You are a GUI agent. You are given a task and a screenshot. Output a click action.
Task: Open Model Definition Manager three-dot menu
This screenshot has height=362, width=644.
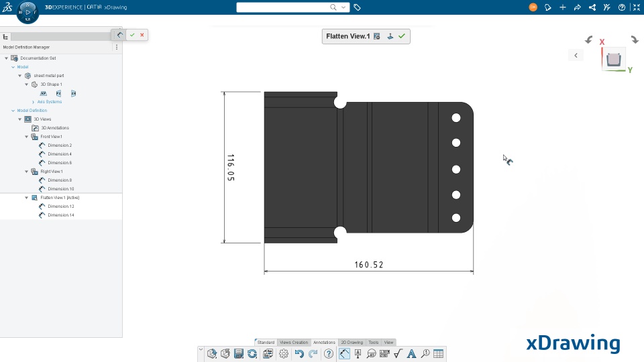coord(117,47)
